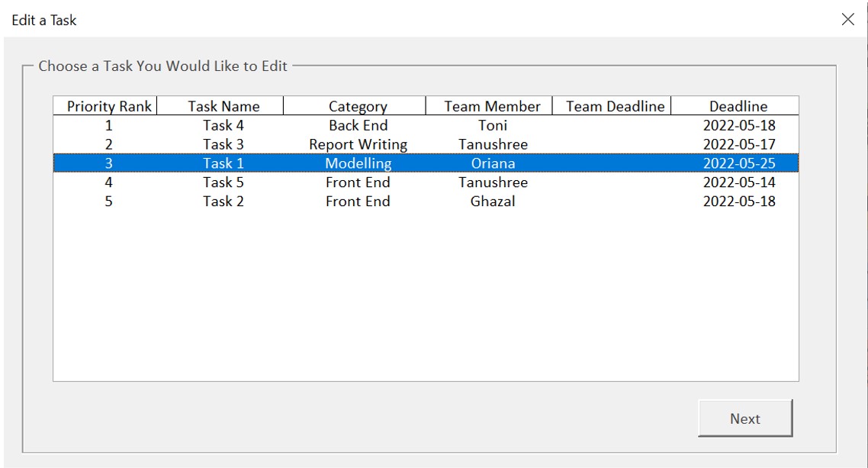Select the Task 2 row assigned to Ghazal
Image resolution: width=868 pixels, height=468 pixels.
coord(222,201)
